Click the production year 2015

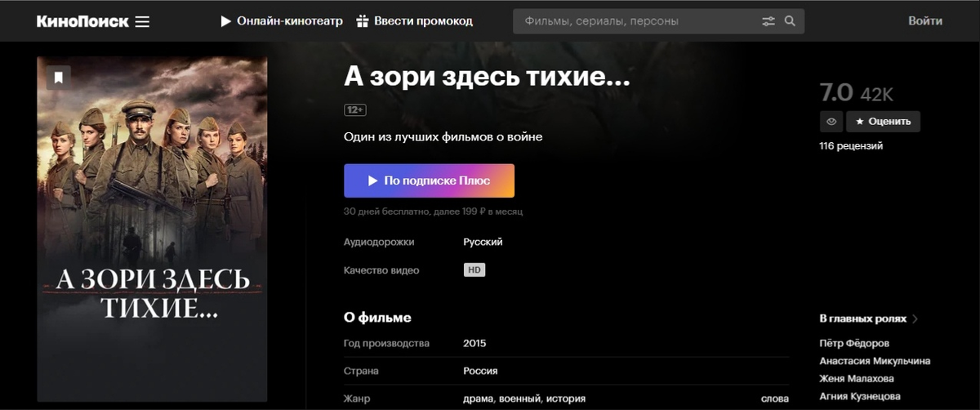click(474, 343)
